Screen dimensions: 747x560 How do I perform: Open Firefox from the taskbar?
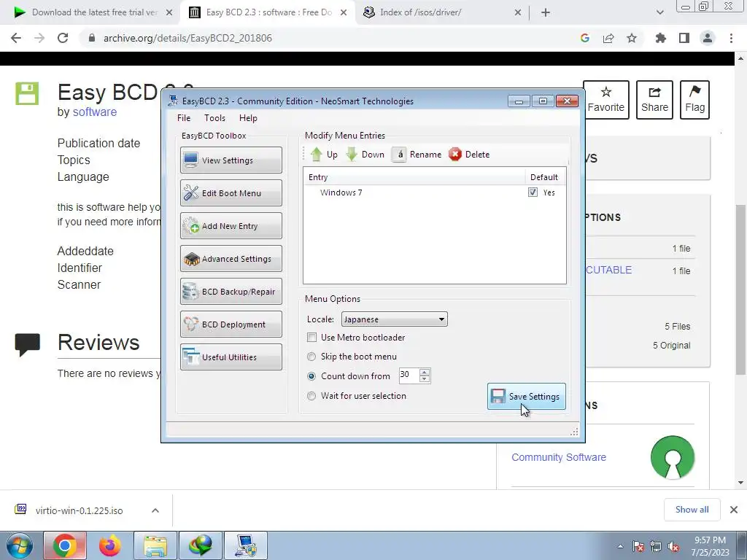(110, 545)
